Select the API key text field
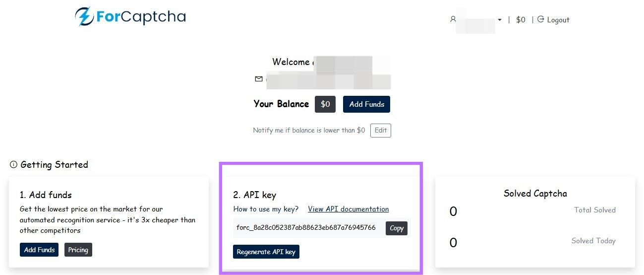Screen dimensions: 644x275 point(306,228)
